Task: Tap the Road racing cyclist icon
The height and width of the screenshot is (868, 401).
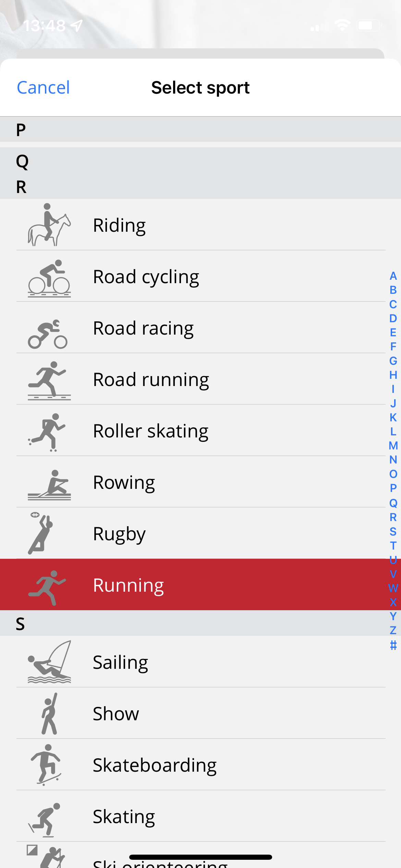Action: click(x=48, y=334)
